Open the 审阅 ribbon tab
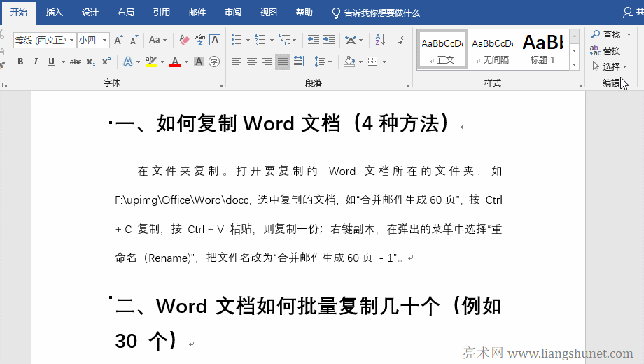Screen dimensions: 644x364 click(x=233, y=13)
